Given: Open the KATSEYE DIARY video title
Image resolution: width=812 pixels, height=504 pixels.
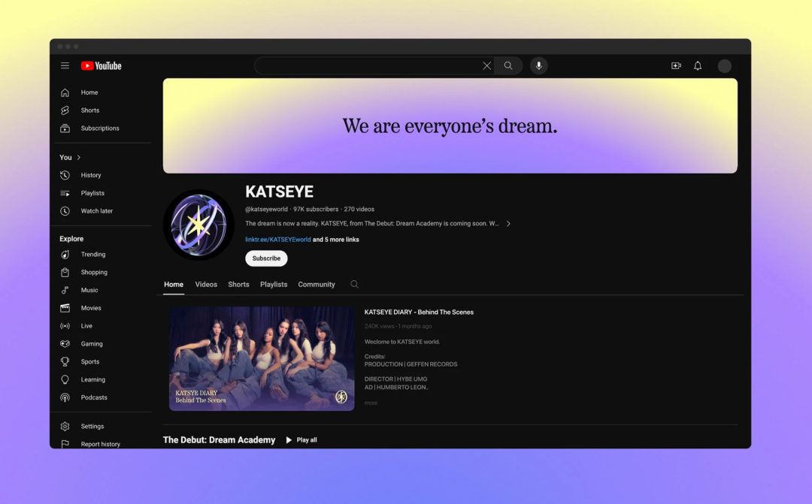Looking at the screenshot, I should (419, 312).
